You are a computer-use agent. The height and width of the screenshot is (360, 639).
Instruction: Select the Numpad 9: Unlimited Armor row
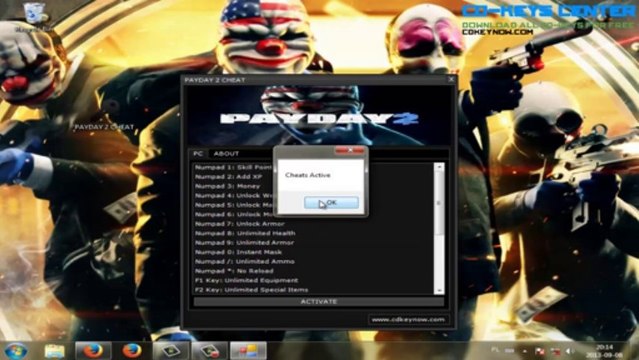click(244, 243)
